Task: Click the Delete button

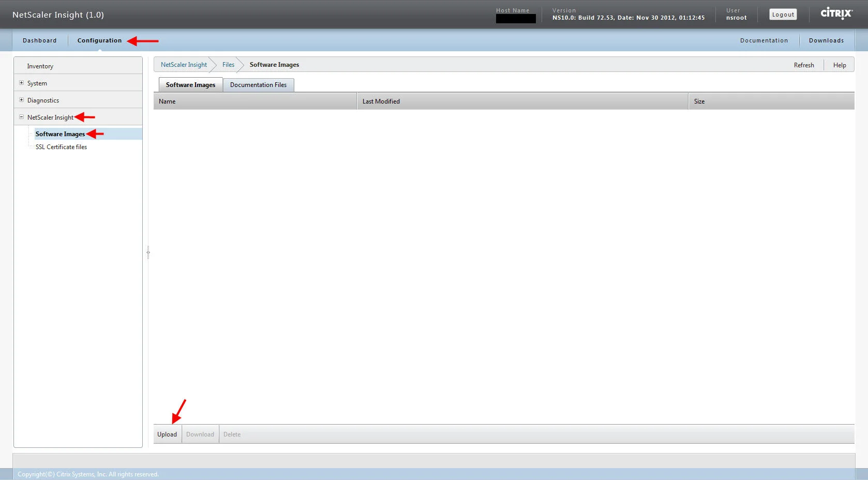Action: [232, 434]
